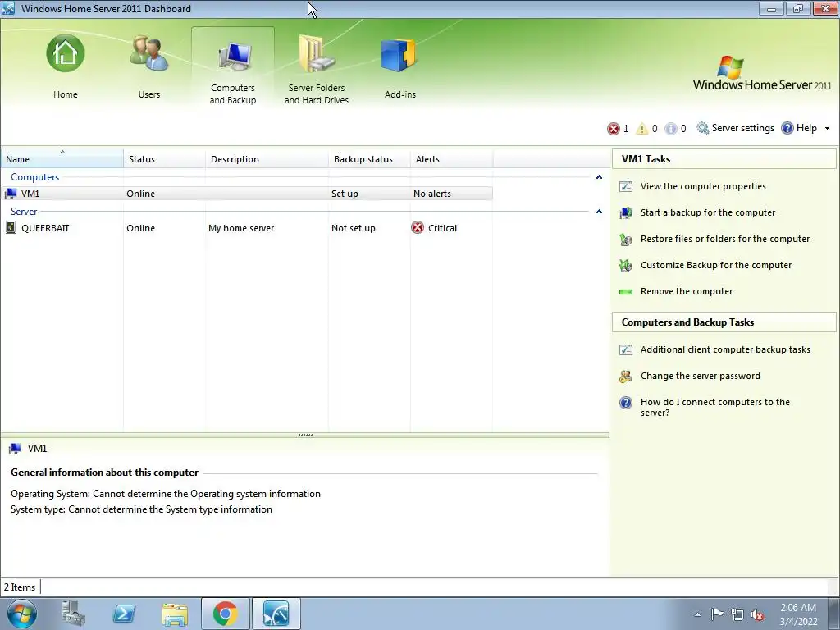Open Server Folders and Hard Drives icon

[316, 53]
